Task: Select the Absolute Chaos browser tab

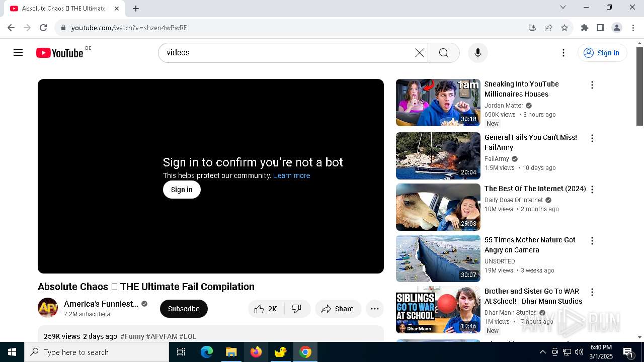Action: pos(64,9)
